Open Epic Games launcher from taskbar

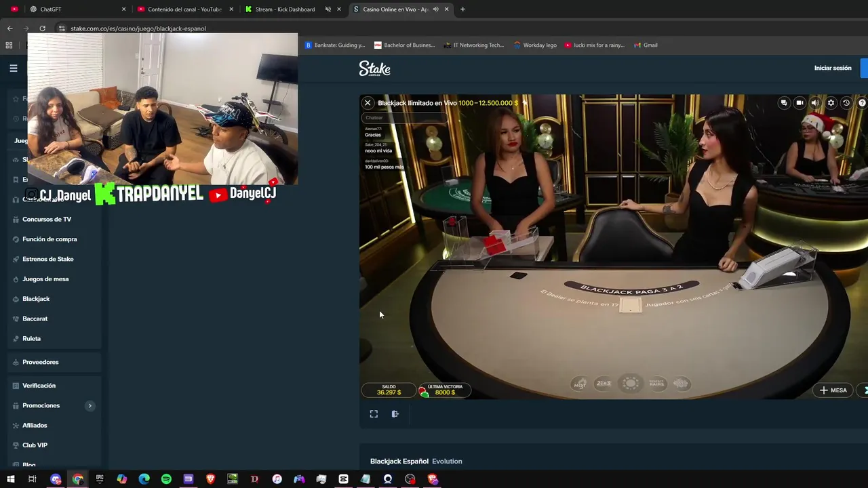click(100, 479)
